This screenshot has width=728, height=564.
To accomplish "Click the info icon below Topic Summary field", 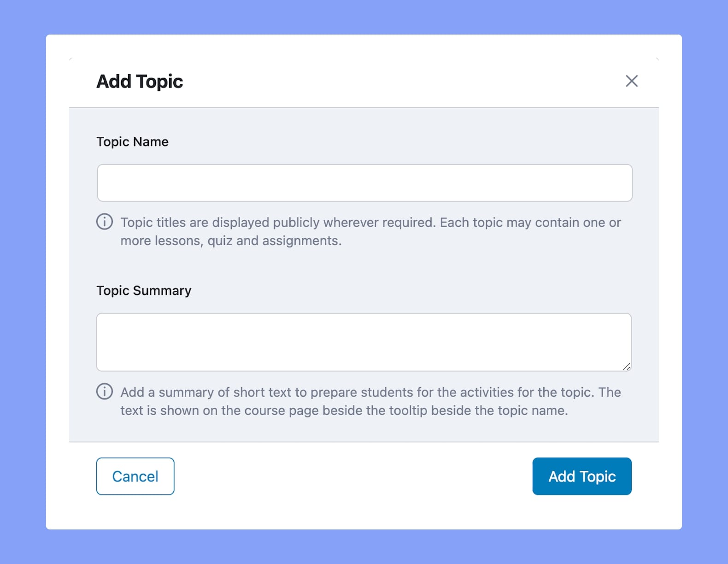I will pyautogui.click(x=105, y=391).
